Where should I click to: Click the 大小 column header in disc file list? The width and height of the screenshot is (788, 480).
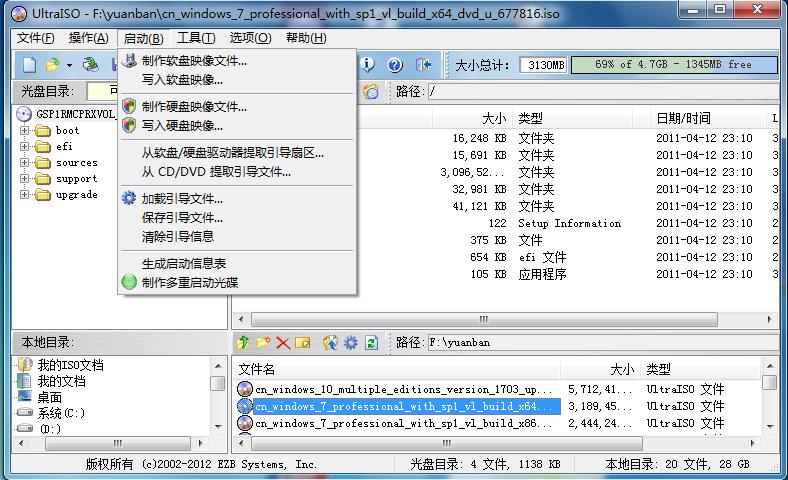click(472, 119)
